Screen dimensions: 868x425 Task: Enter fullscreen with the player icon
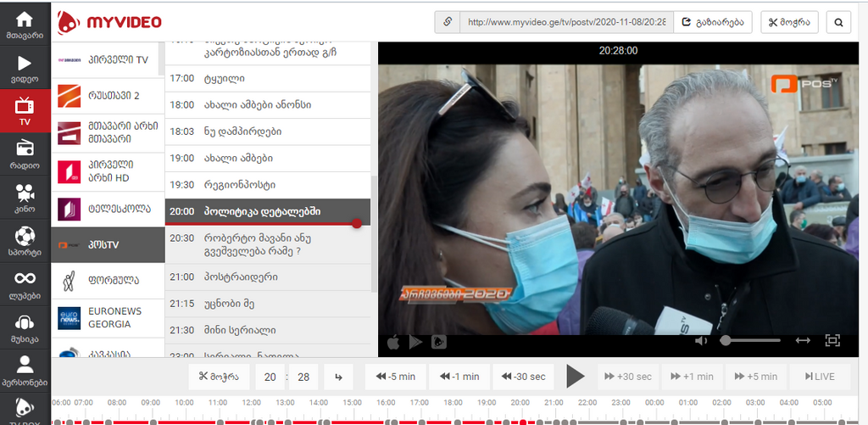click(832, 340)
